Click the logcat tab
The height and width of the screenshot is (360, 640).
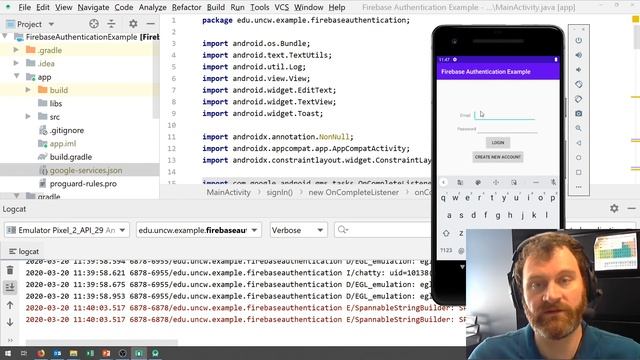[x=24, y=251]
